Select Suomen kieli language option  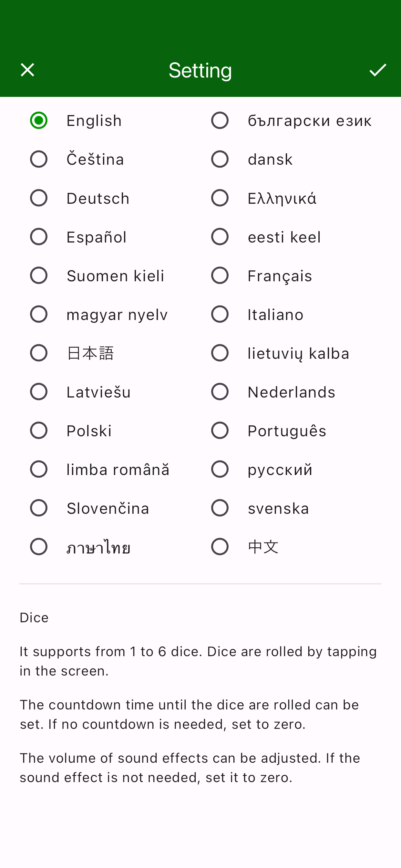pyautogui.click(x=39, y=275)
